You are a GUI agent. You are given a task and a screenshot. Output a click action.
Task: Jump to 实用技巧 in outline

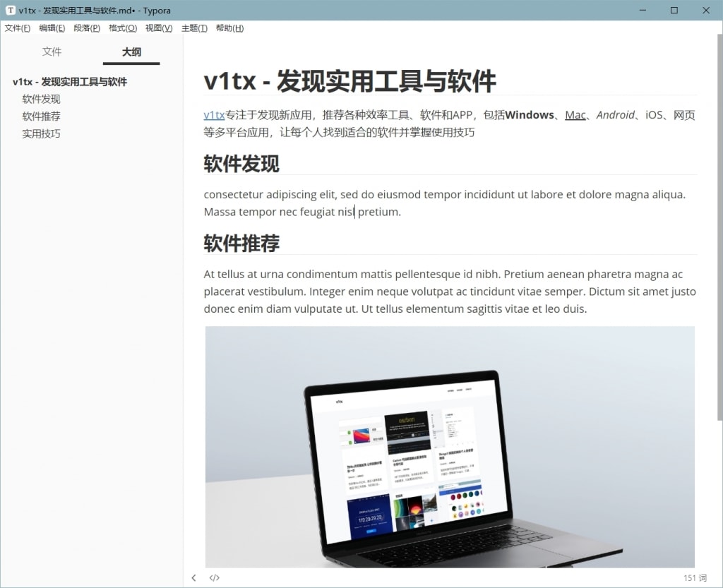pyautogui.click(x=41, y=133)
